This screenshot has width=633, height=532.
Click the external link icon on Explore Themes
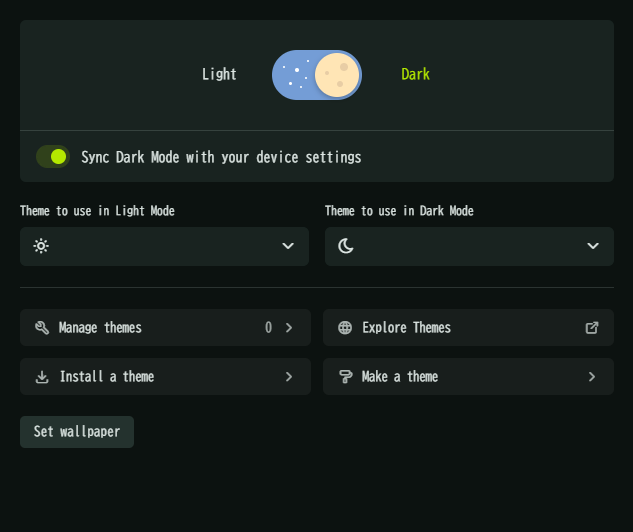[592, 328]
